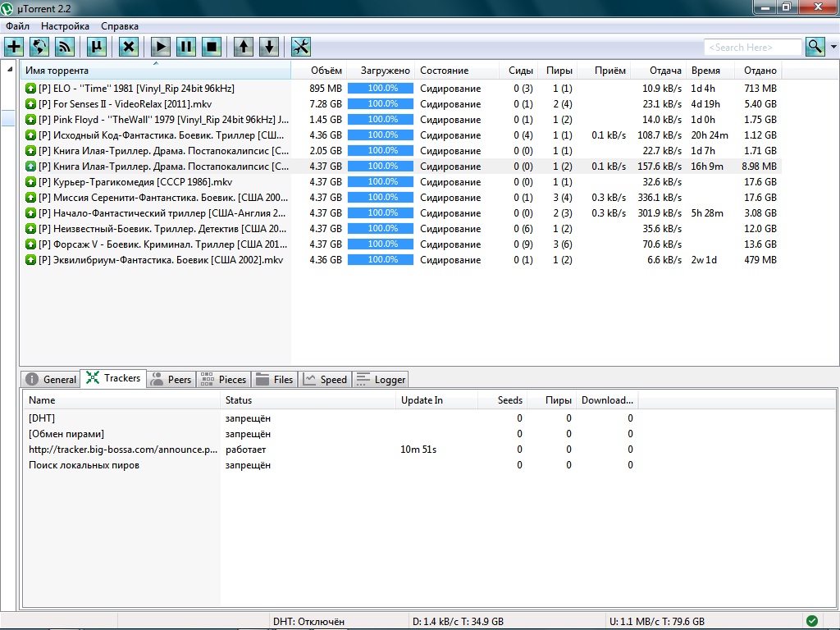Sort by Загружено column header
Viewport: 840px width, 630px height.
(381, 71)
